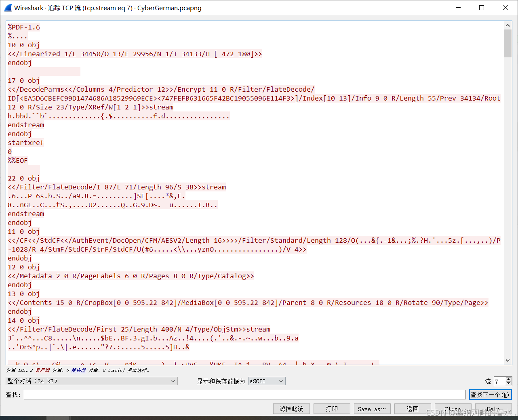Click the %PDF-1.6 header line
The height and width of the screenshot is (420, 518).
(24, 27)
